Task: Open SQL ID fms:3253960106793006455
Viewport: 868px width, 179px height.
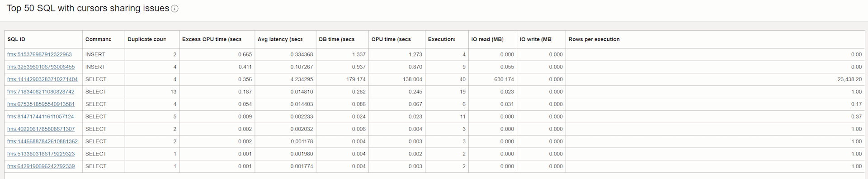Action: coord(41,67)
